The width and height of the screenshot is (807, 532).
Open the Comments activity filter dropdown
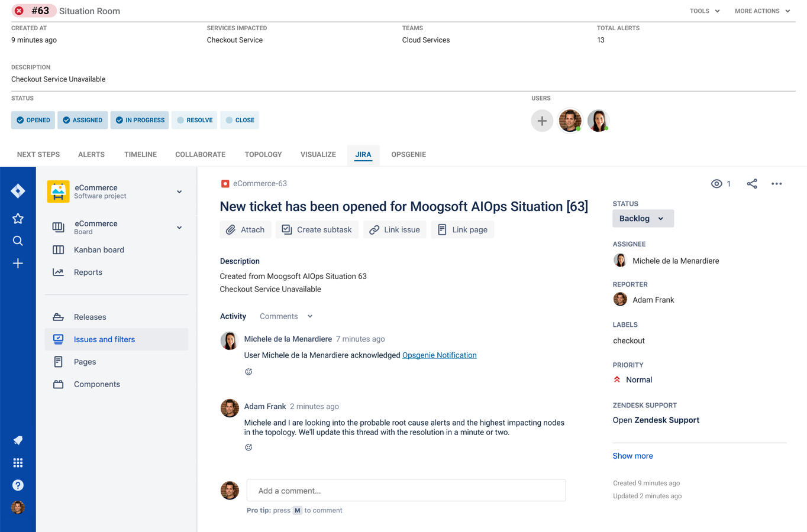[x=286, y=316]
